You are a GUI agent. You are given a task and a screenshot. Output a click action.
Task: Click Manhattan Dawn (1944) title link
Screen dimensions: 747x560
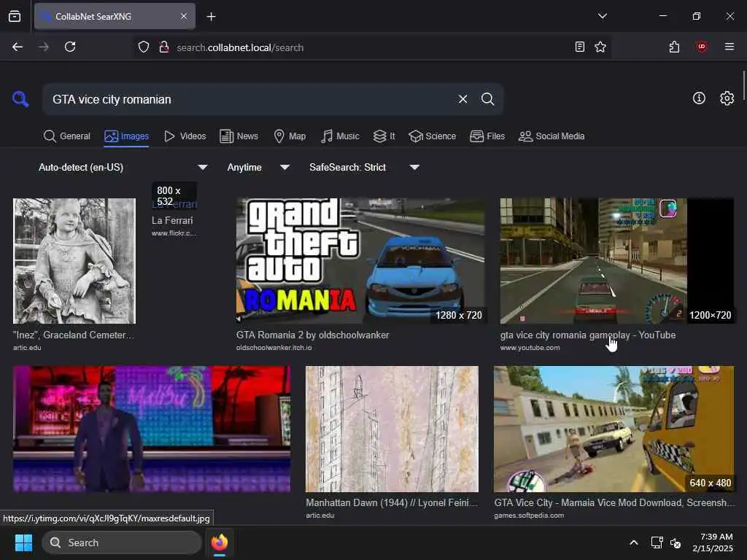click(x=392, y=502)
